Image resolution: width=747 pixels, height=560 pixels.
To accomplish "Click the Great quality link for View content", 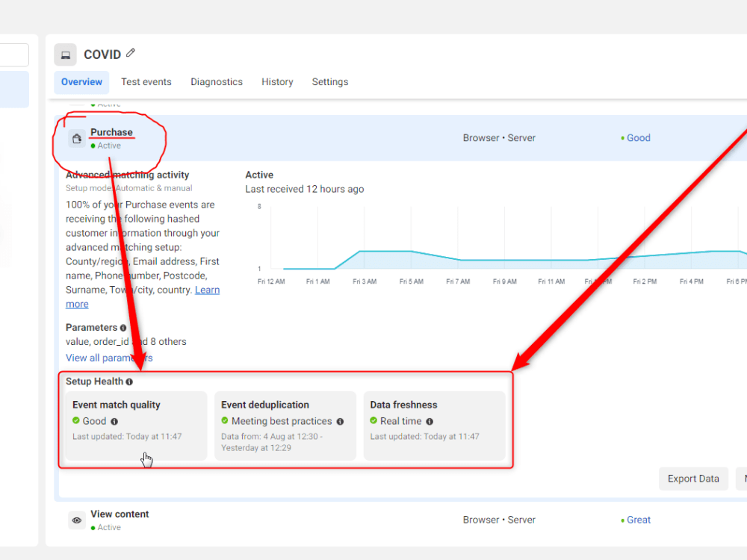I will click(639, 520).
